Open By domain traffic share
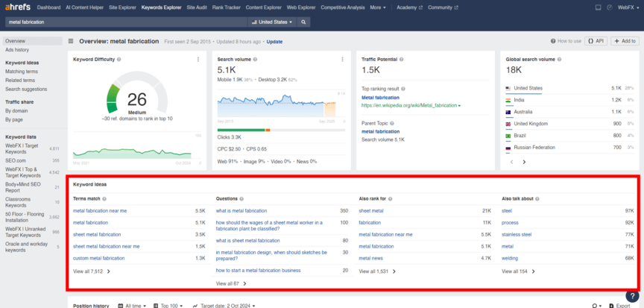This screenshot has height=308, width=644. tap(16, 111)
